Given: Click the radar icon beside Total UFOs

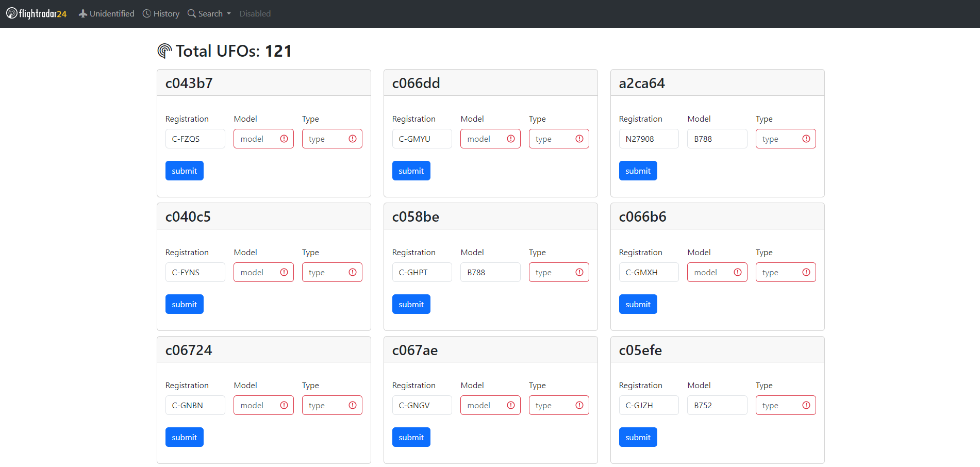Looking at the screenshot, I should click(x=164, y=51).
